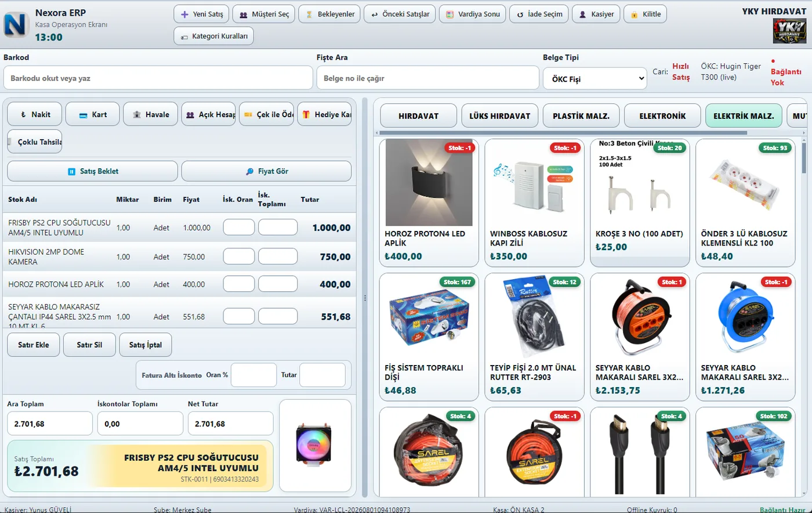Click the Fişte Ara document search field
This screenshot has height=513, width=812.
[427, 78]
